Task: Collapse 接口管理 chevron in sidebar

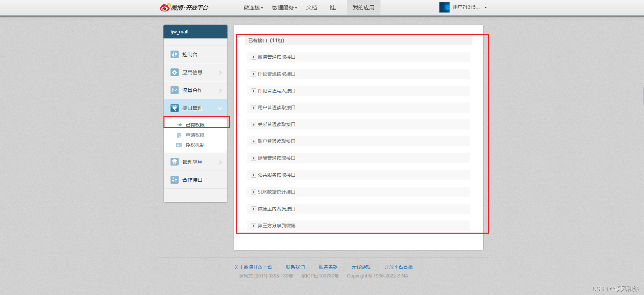Action: coord(220,109)
